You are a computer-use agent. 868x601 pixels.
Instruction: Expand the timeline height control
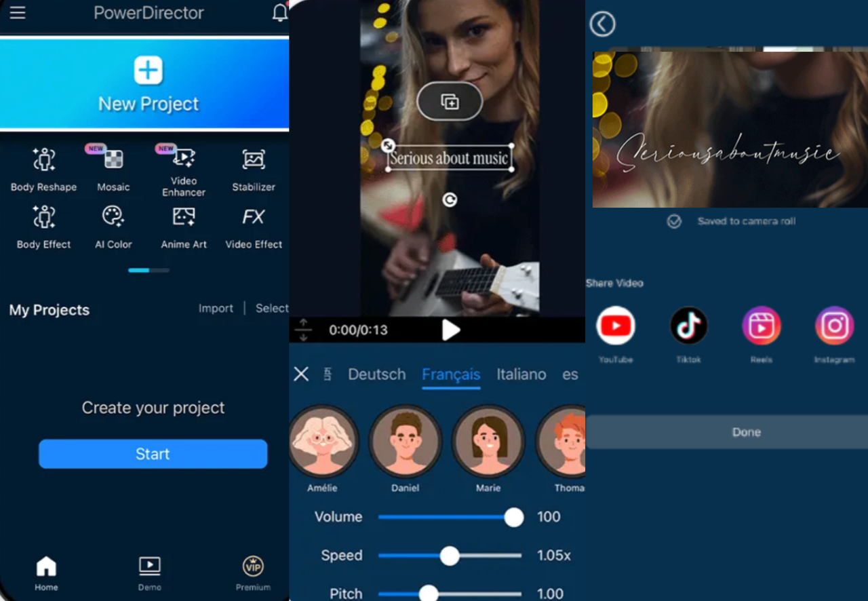point(303,330)
